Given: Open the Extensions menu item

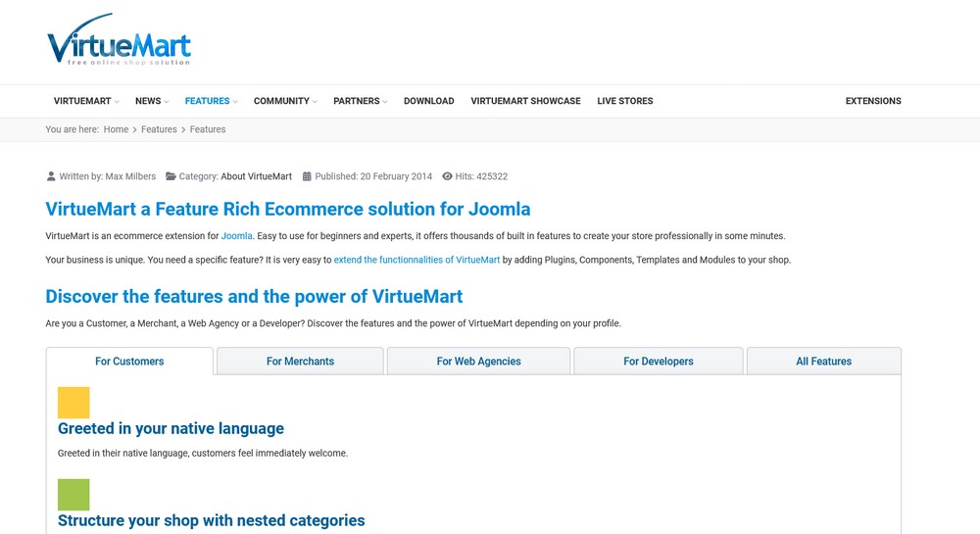Looking at the screenshot, I should pyautogui.click(x=873, y=101).
